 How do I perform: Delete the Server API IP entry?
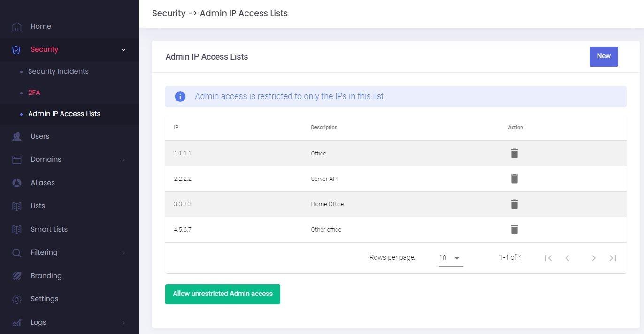(x=514, y=179)
